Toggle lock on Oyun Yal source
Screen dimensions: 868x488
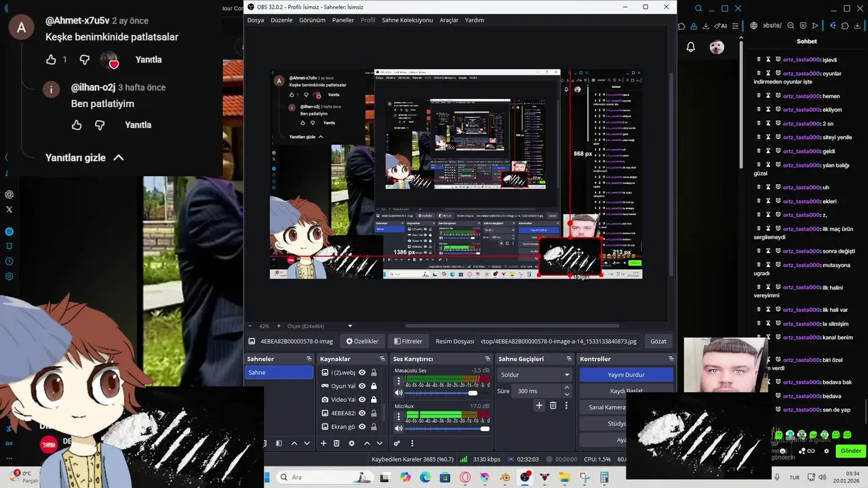click(x=374, y=386)
